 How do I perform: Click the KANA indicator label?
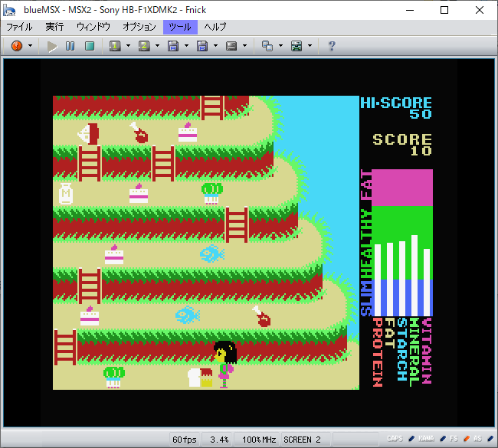pos(426,439)
